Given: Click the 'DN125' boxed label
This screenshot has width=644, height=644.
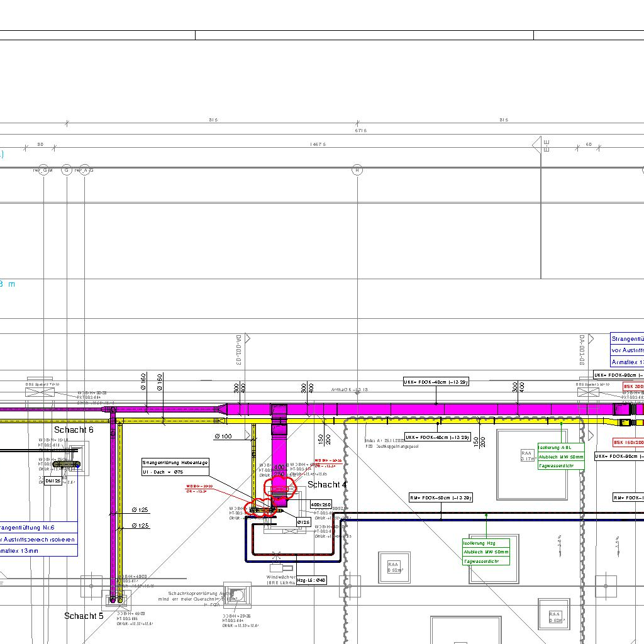Looking at the screenshot, I should pyautogui.click(x=53, y=480).
